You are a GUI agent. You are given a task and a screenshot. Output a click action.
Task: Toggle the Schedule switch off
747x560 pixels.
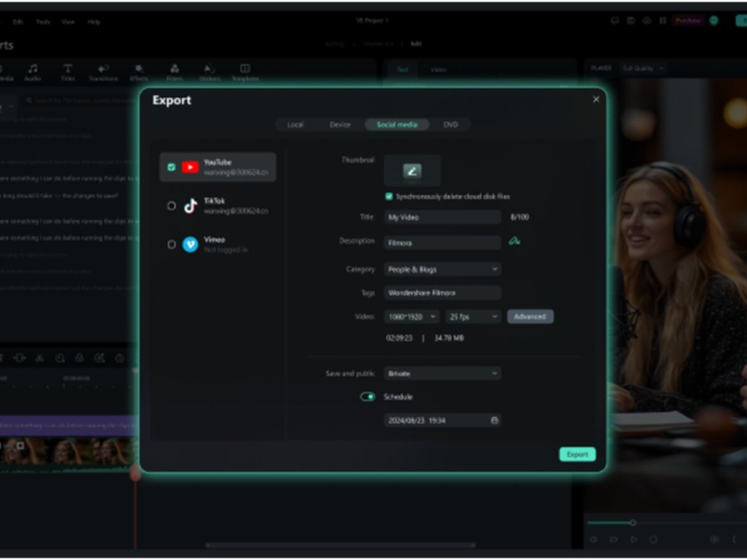click(x=368, y=397)
